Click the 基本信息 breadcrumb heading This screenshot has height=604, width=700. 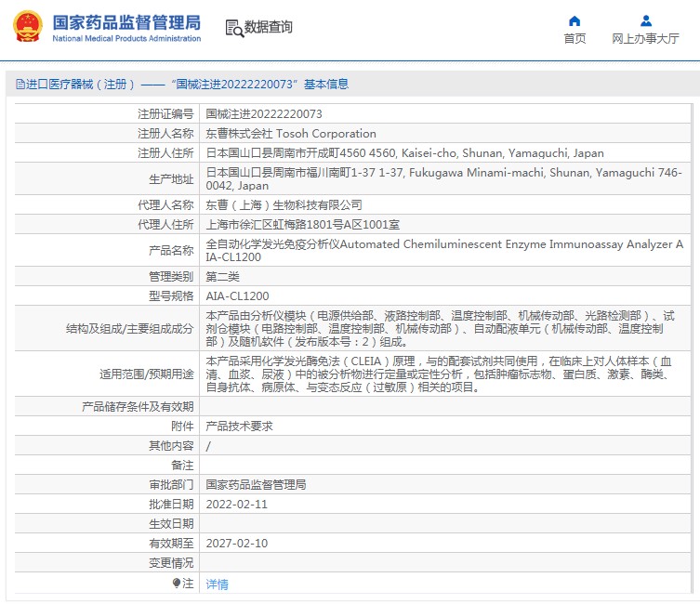click(326, 84)
